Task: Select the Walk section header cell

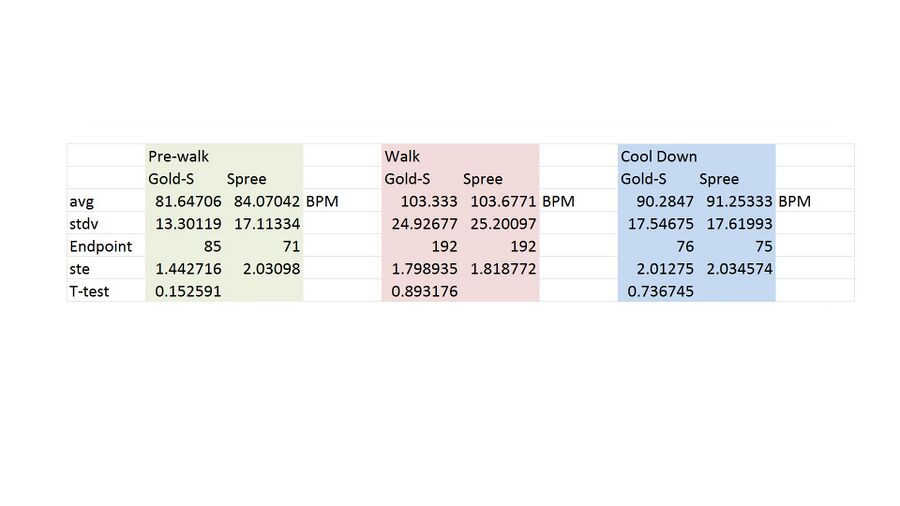Action: coord(403,157)
